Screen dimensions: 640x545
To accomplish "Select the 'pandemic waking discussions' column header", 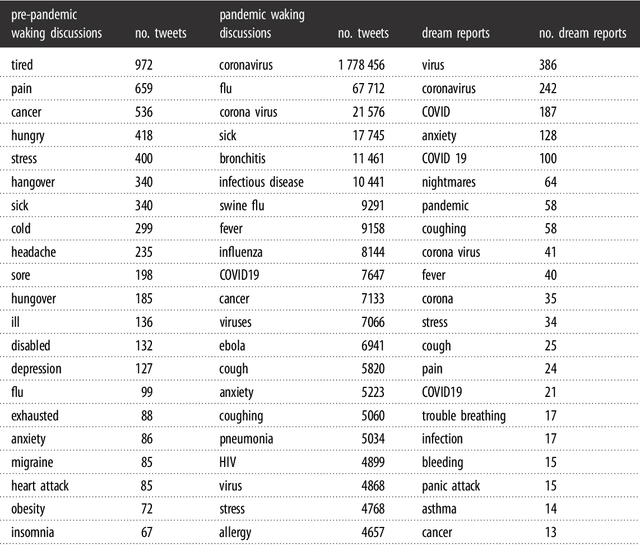I will pos(262,25).
